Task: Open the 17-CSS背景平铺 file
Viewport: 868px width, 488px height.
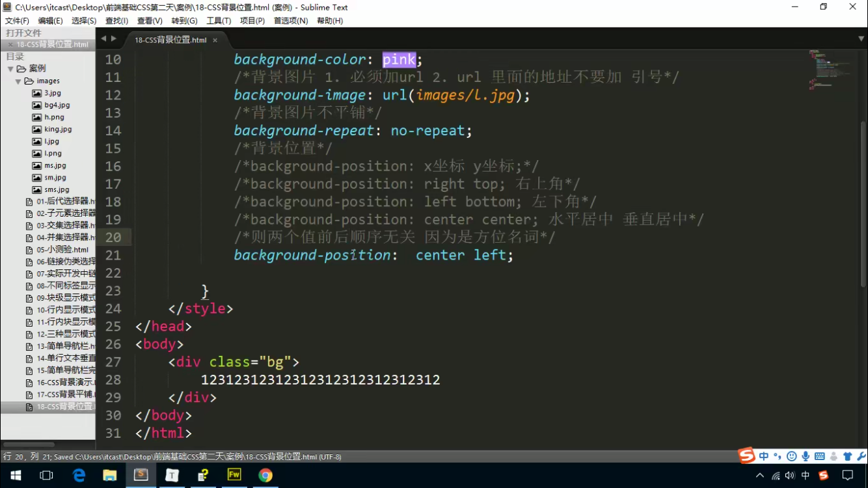Action: tap(66, 395)
